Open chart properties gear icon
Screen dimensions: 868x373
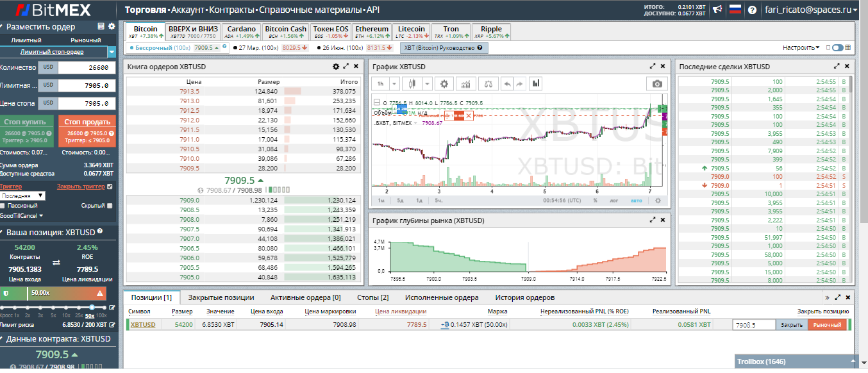point(444,84)
